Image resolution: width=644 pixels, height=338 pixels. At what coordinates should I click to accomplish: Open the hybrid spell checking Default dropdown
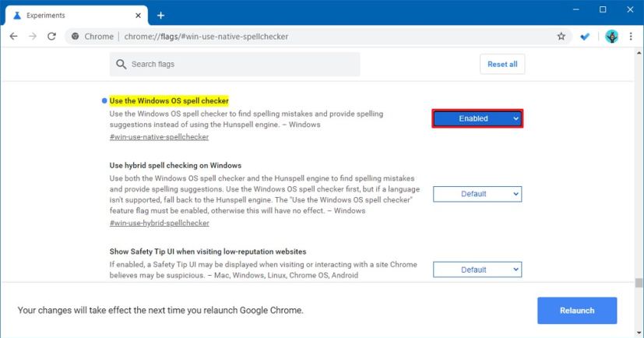(477, 194)
